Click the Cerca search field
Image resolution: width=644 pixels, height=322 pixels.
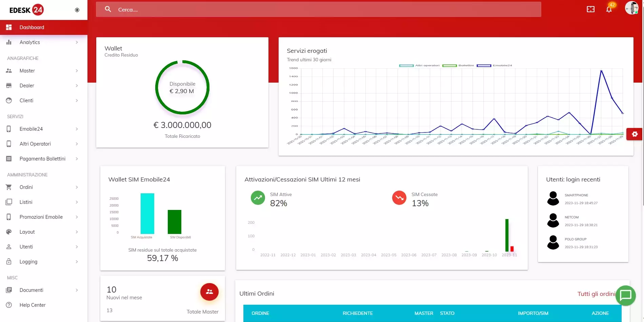(x=319, y=9)
